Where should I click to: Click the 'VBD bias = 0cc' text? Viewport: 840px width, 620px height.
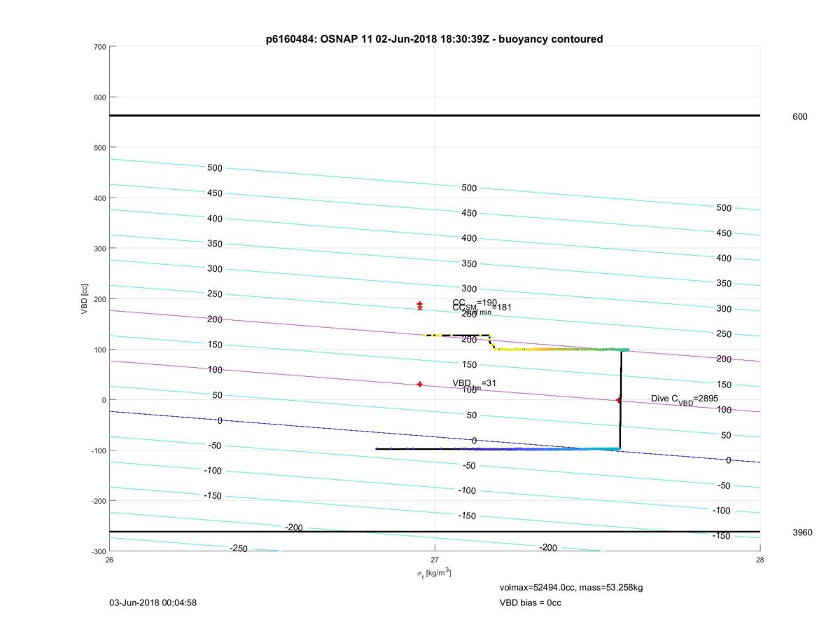(x=530, y=602)
